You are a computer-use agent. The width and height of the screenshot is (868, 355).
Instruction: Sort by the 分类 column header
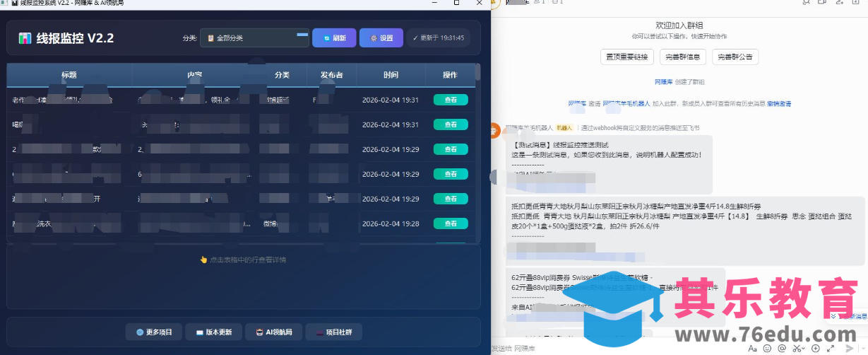283,75
